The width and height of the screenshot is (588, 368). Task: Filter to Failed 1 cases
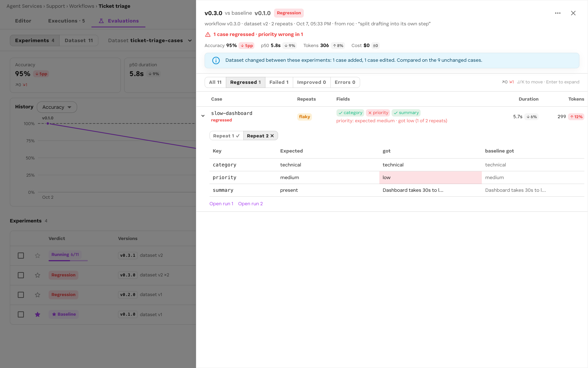(x=279, y=82)
